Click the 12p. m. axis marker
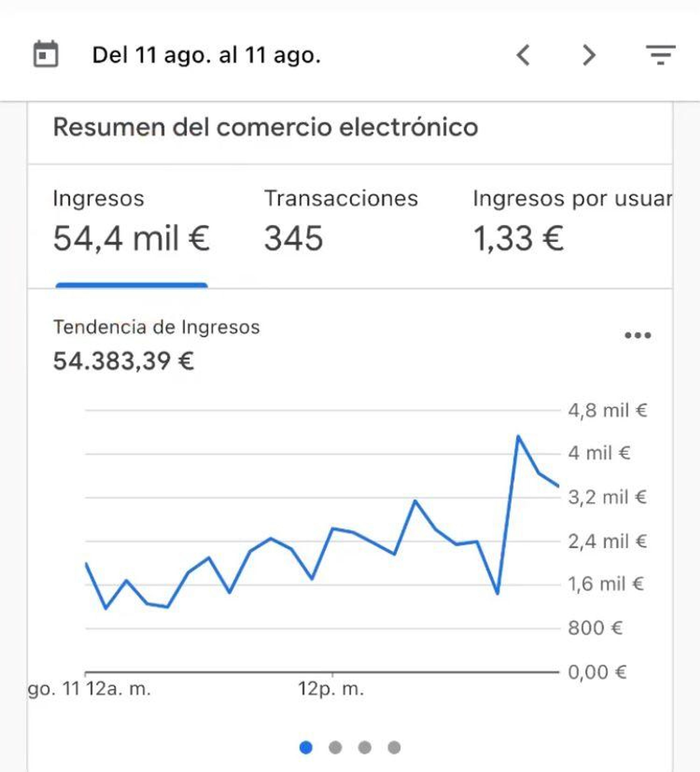700x772 pixels. 331,688
